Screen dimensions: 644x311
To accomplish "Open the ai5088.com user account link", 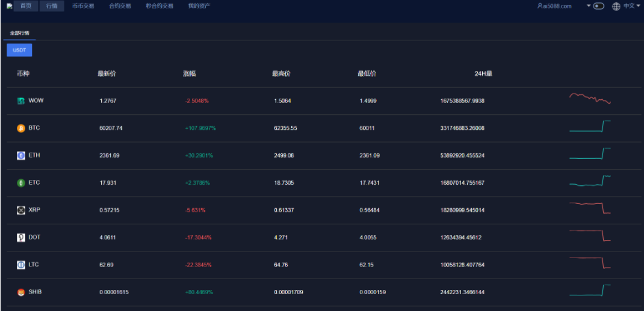I will click(x=554, y=6).
